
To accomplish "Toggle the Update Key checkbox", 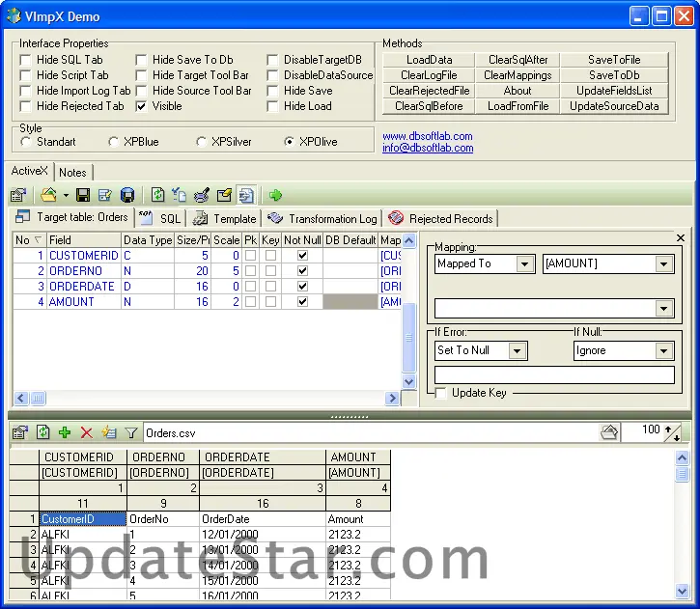I will point(441,393).
